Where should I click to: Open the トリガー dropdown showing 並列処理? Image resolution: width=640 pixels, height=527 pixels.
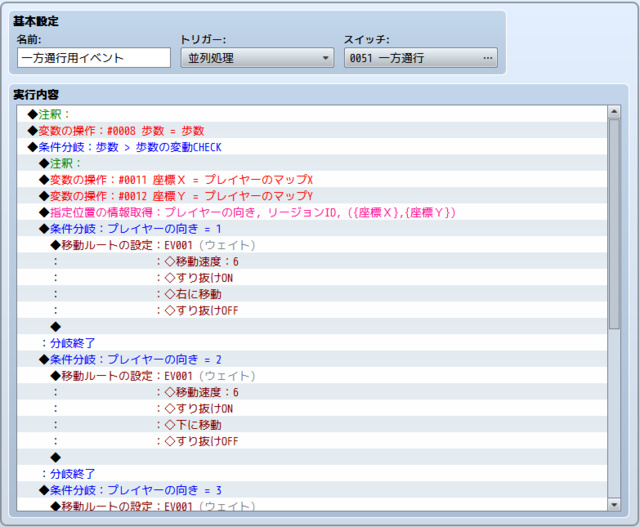[257, 58]
